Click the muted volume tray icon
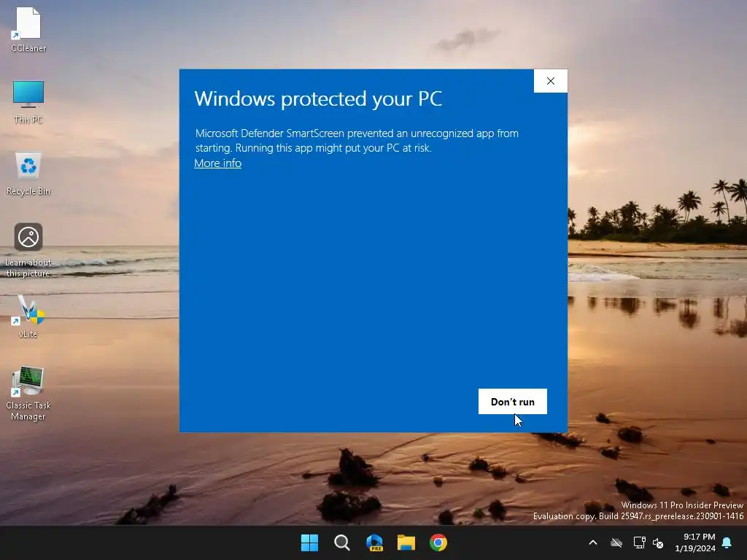 [x=658, y=542]
